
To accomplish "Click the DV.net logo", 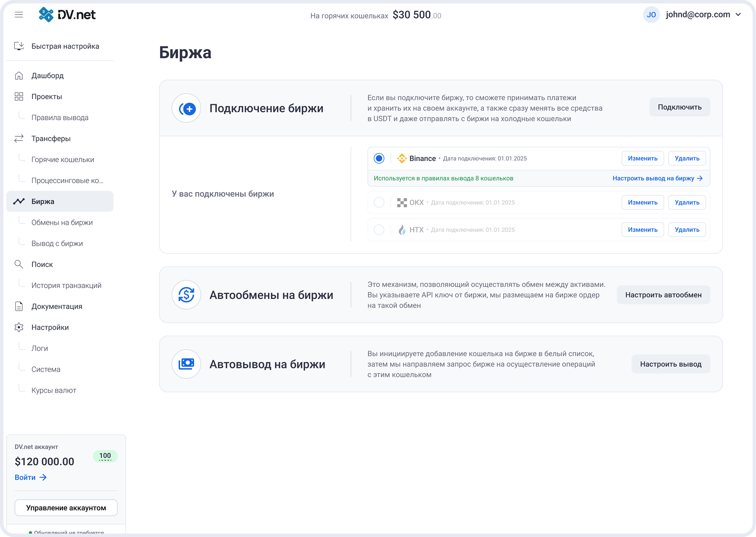I will (x=67, y=15).
